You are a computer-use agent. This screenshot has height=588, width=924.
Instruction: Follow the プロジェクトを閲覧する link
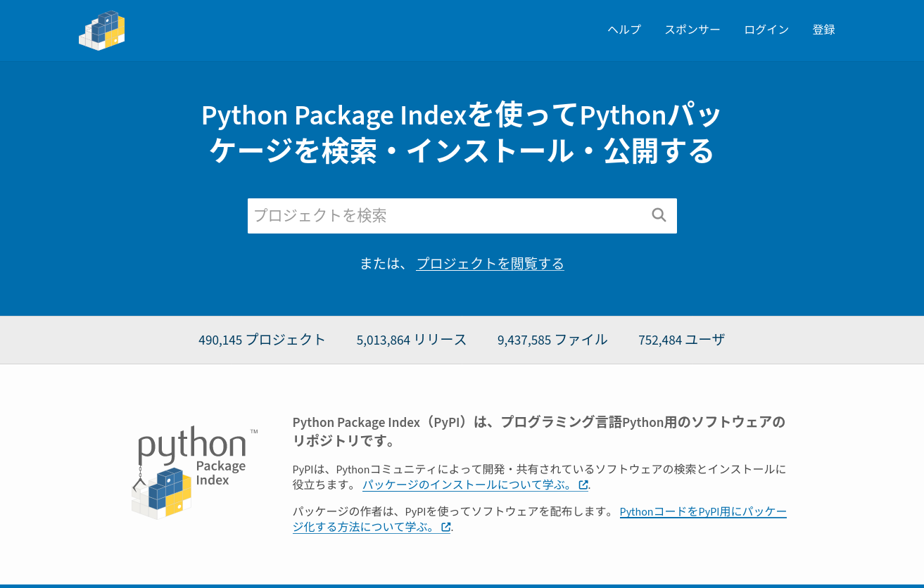490,263
